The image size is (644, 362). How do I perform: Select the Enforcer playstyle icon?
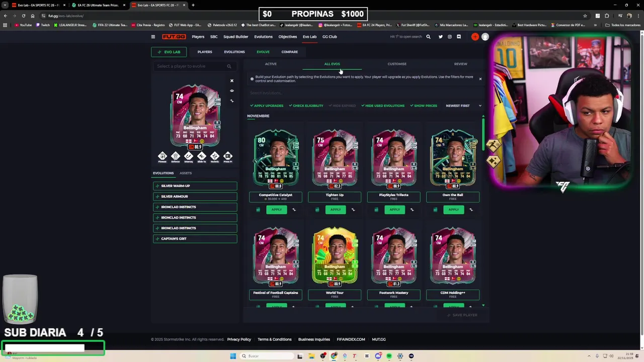175,156
